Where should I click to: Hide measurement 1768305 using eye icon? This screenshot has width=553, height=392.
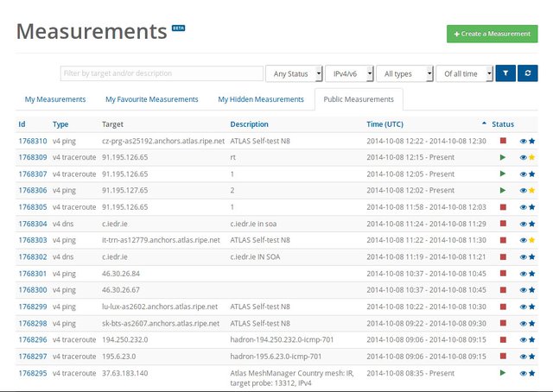click(524, 207)
